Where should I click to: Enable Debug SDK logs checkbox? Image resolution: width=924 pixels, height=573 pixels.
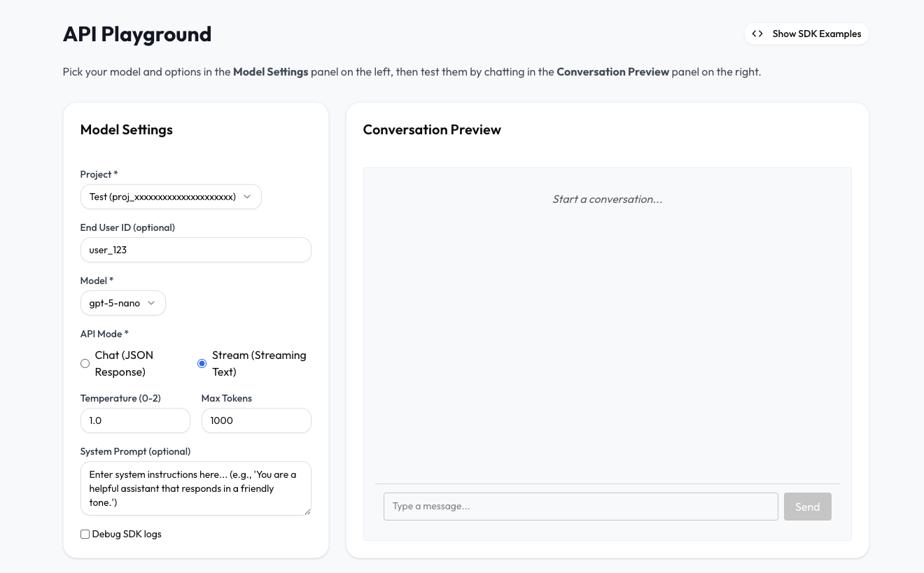85,534
